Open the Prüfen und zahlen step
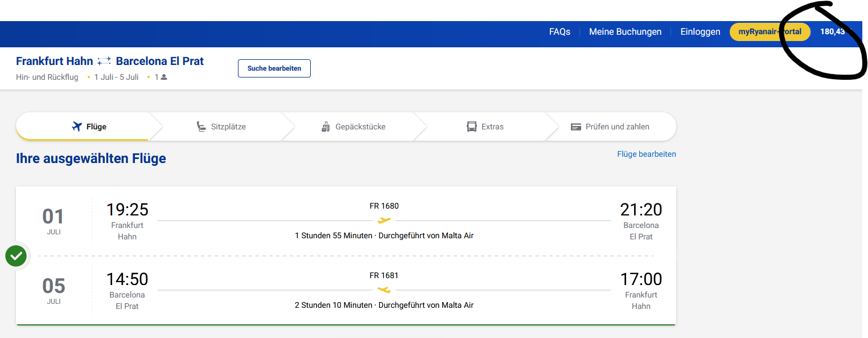The height and width of the screenshot is (338, 868). [x=610, y=127]
